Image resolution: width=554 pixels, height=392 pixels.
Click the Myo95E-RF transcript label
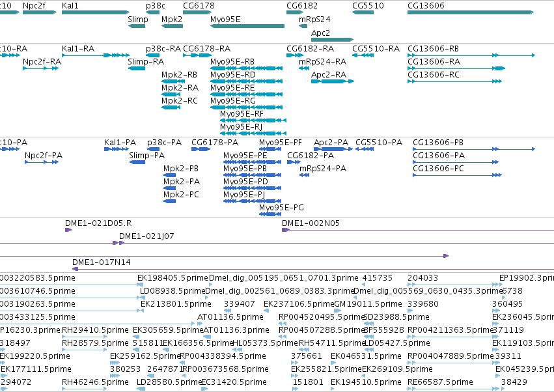coord(242,114)
